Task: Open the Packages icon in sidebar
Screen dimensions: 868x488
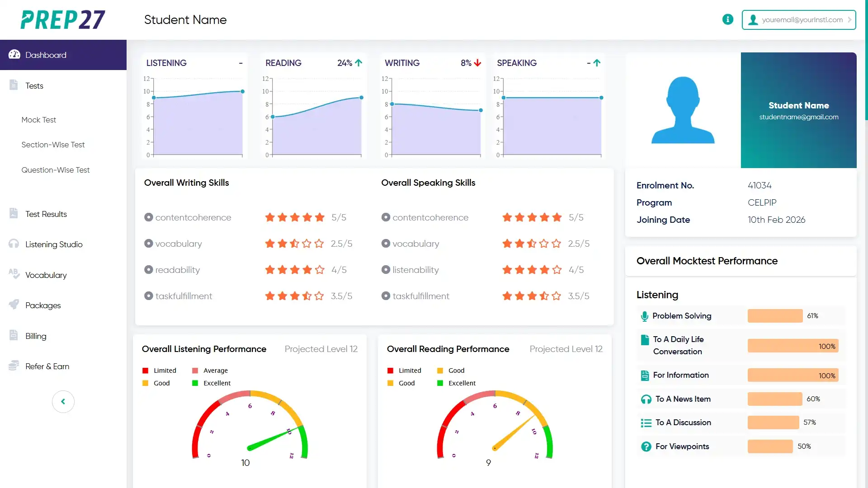Action: pyautogui.click(x=13, y=305)
